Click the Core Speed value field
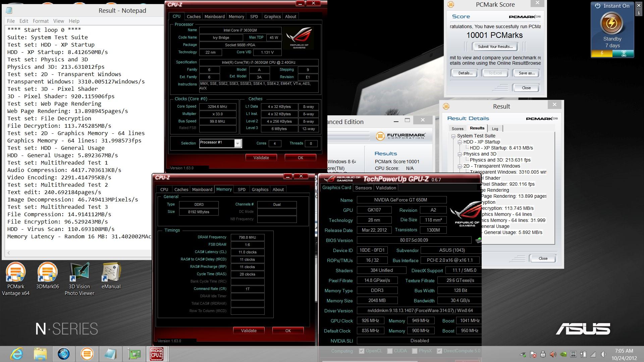Screen dimensions: 644x362 tap(217, 107)
